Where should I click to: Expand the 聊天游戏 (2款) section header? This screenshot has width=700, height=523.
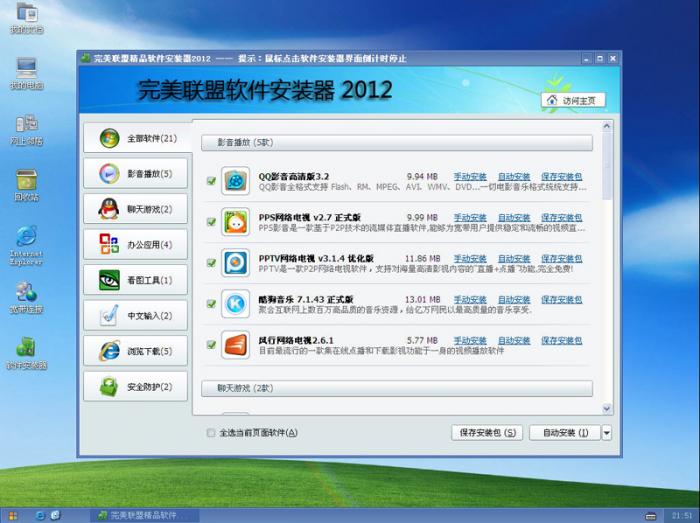[397, 387]
